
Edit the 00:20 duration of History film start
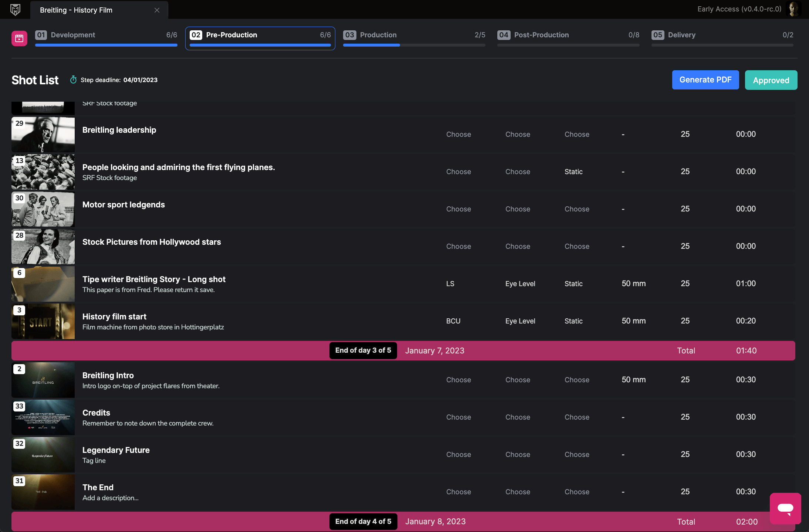pyautogui.click(x=746, y=321)
